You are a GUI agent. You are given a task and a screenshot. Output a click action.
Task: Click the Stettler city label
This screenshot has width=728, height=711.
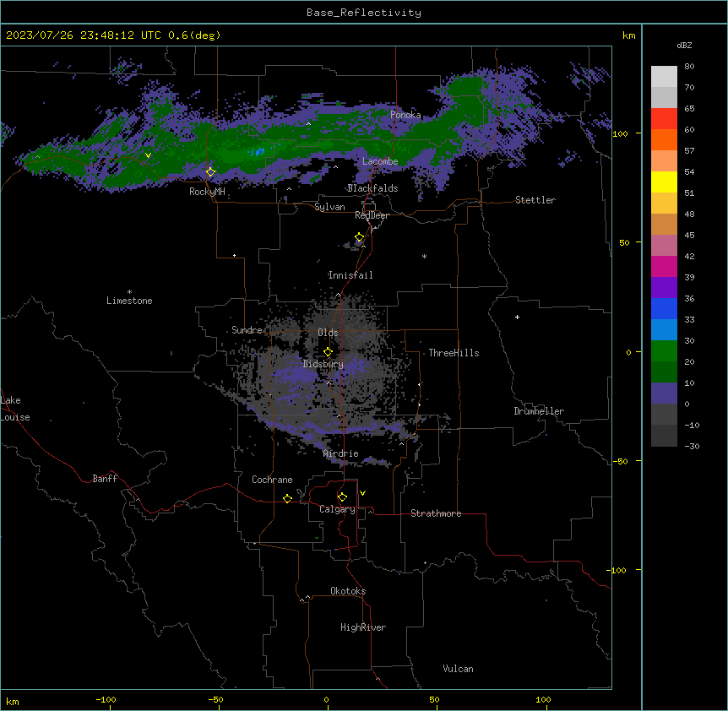pos(535,200)
